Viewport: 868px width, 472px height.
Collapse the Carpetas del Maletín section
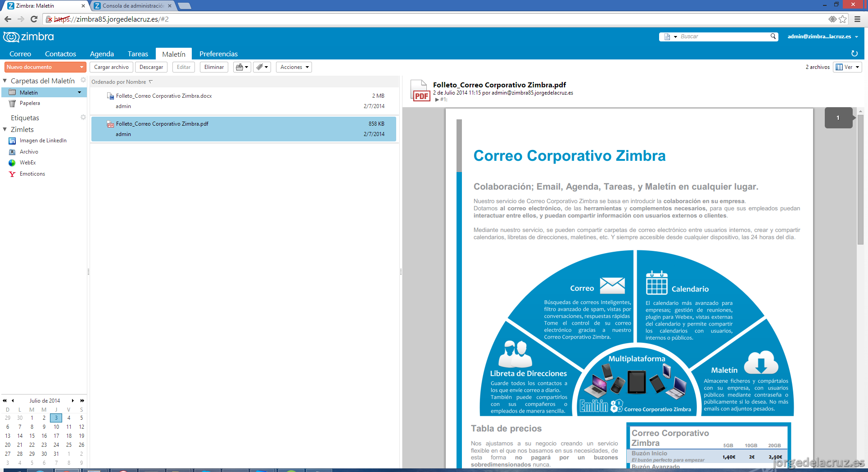click(5, 81)
